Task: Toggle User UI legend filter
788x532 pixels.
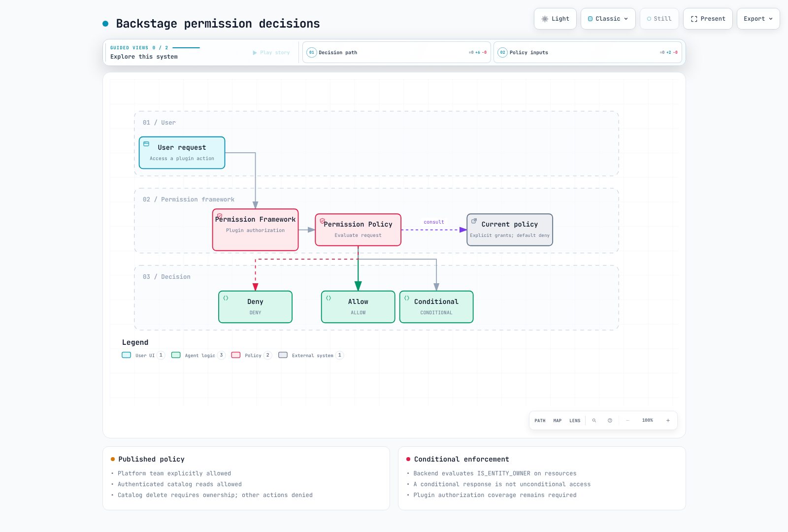Action: click(x=143, y=355)
